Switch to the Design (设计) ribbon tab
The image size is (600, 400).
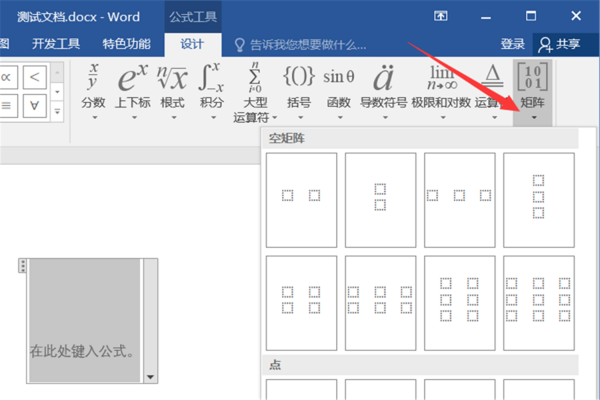pyautogui.click(x=191, y=44)
